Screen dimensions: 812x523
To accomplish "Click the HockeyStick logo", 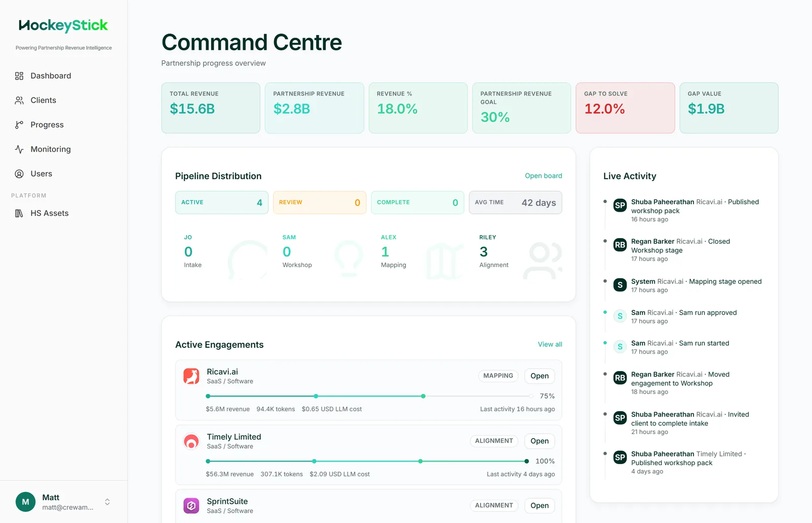I will coord(63,25).
